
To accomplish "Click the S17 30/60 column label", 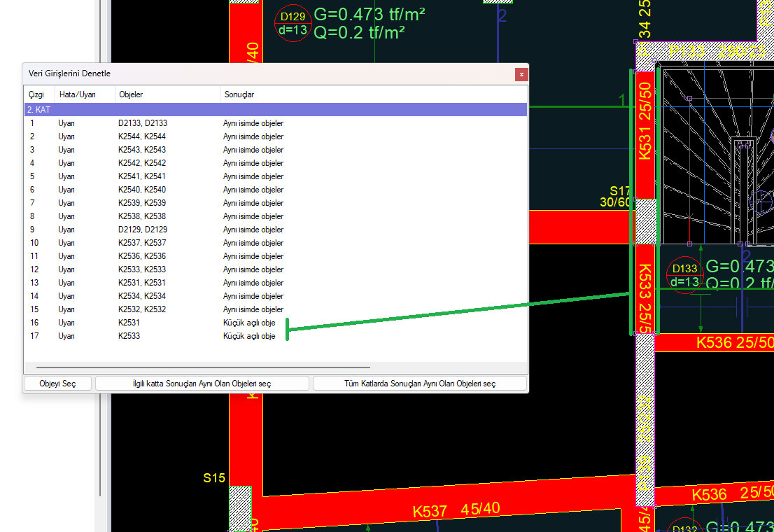I will tap(616, 197).
